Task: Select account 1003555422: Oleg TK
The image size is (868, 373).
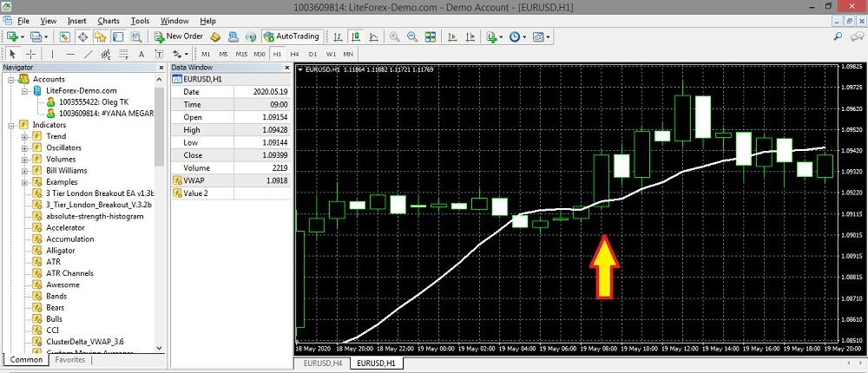Action: pyautogui.click(x=94, y=101)
